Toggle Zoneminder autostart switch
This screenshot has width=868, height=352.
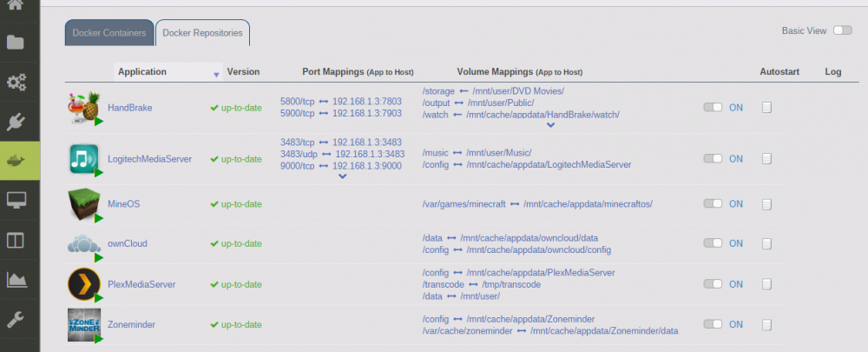pyautogui.click(x=713, y=324)
